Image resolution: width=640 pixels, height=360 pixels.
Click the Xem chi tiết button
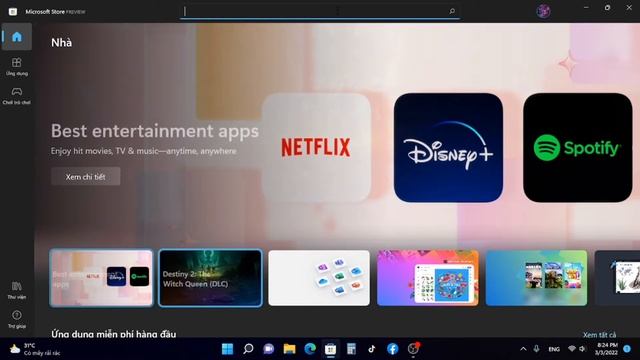pyautogui.click(x=86, y=176)
